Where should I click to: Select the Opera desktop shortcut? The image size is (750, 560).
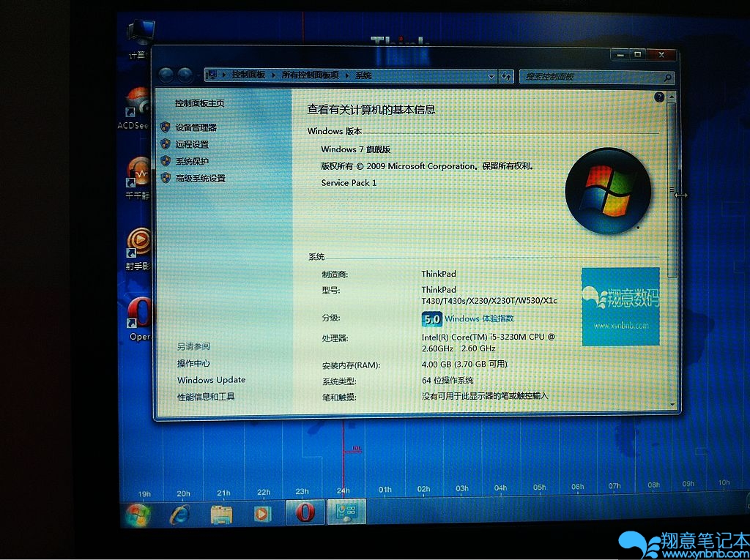coord(140,319)
